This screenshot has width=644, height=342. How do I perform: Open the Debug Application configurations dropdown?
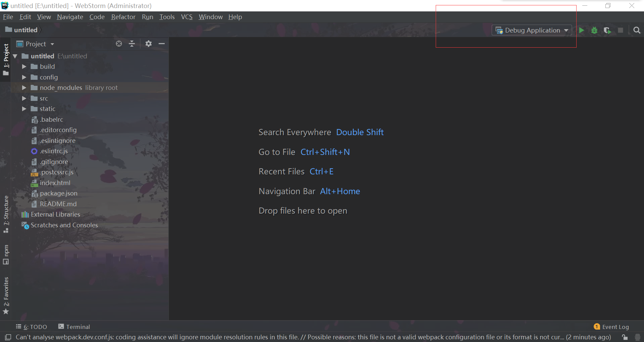click(x=532, y=30)
